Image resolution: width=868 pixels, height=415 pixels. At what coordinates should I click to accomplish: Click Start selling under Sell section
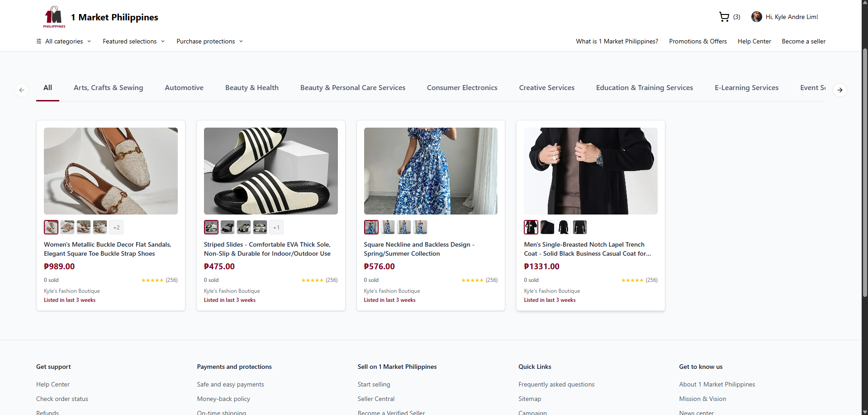tap(374, 384)
